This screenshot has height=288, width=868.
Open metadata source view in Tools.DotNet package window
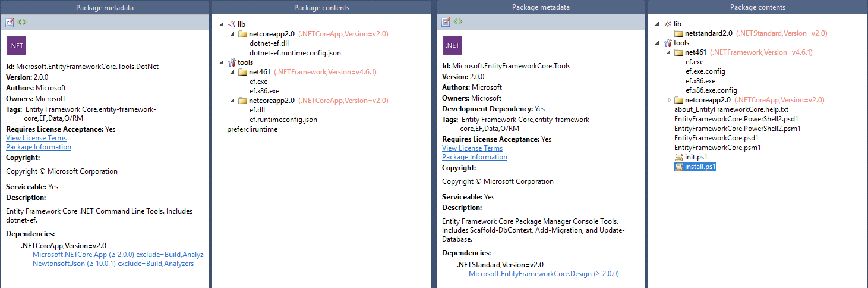click(22, 22)
